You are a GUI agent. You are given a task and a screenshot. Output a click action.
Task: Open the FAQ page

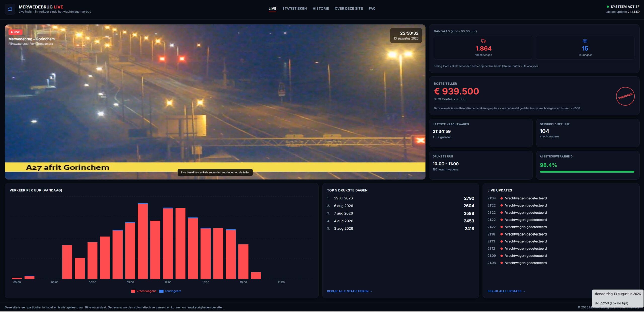(372, 9)
